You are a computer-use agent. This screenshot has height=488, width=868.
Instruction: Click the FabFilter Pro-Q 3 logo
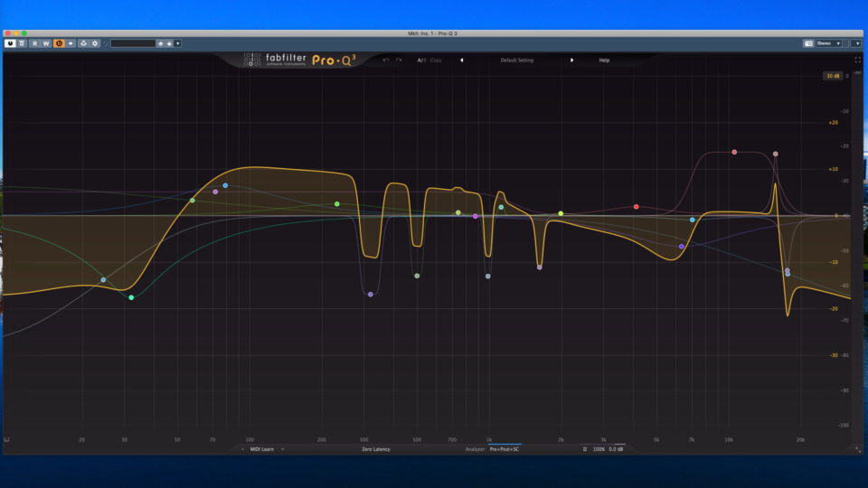click(x=299, y=61)
